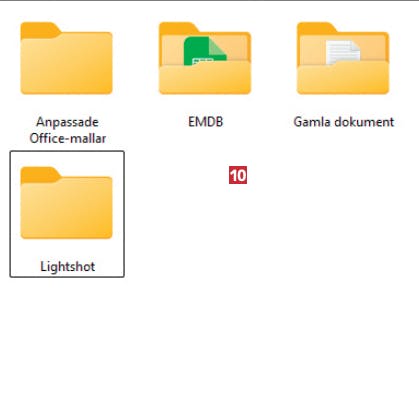Click the word "dokument" in the Gamla dokument label
The width and height of the screenshot is (419, 402).
tap(364, 122)
